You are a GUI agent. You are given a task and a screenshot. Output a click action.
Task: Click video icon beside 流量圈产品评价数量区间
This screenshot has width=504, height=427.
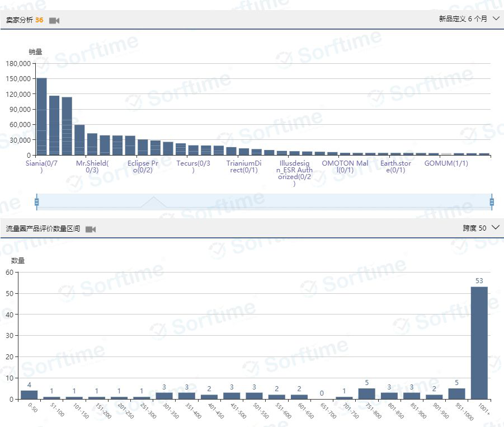[90, 229]
